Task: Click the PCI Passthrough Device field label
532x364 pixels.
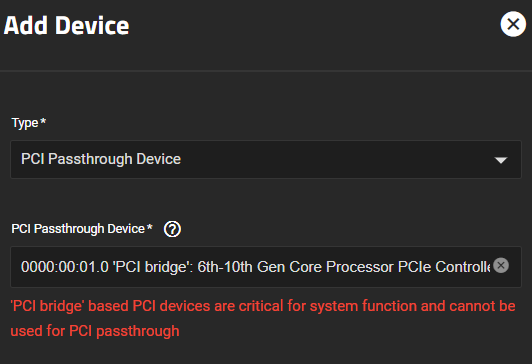Action: pyautogui.click(x=78, y=229)
